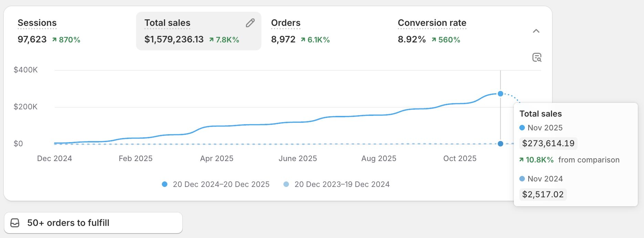The image size is (644, 238).
Task: Toggle the 20 Dec 2024–20 Dec 2025 legend dot
Action: click(165, 184)
